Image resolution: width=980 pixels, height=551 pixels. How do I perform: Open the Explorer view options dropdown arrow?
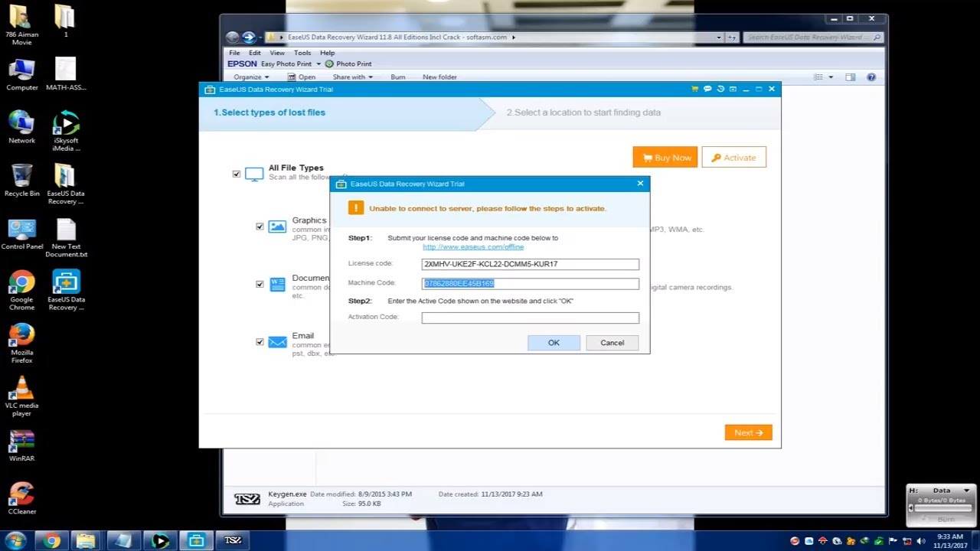pyautogui.click(x=831, y=77)
